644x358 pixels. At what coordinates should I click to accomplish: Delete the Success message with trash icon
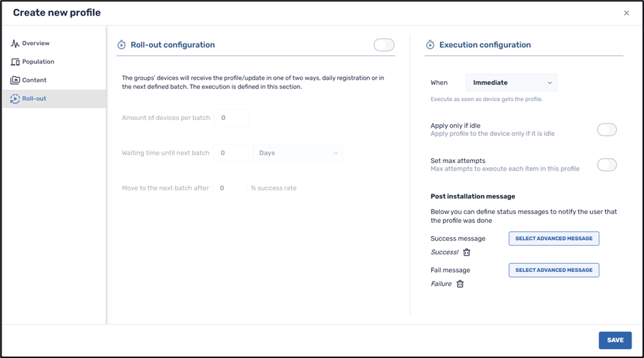467,252
